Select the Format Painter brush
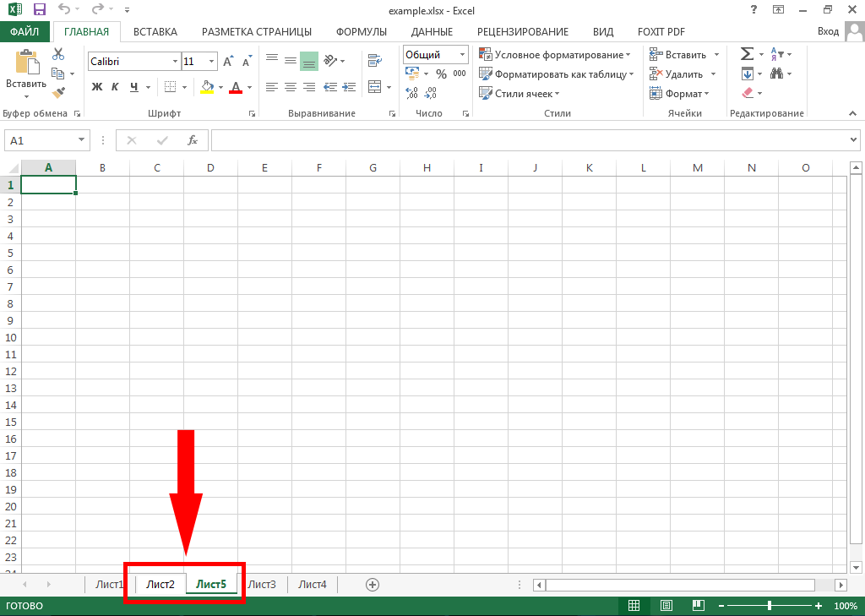This screenshot has height=616, width=865. coord(58,93)
